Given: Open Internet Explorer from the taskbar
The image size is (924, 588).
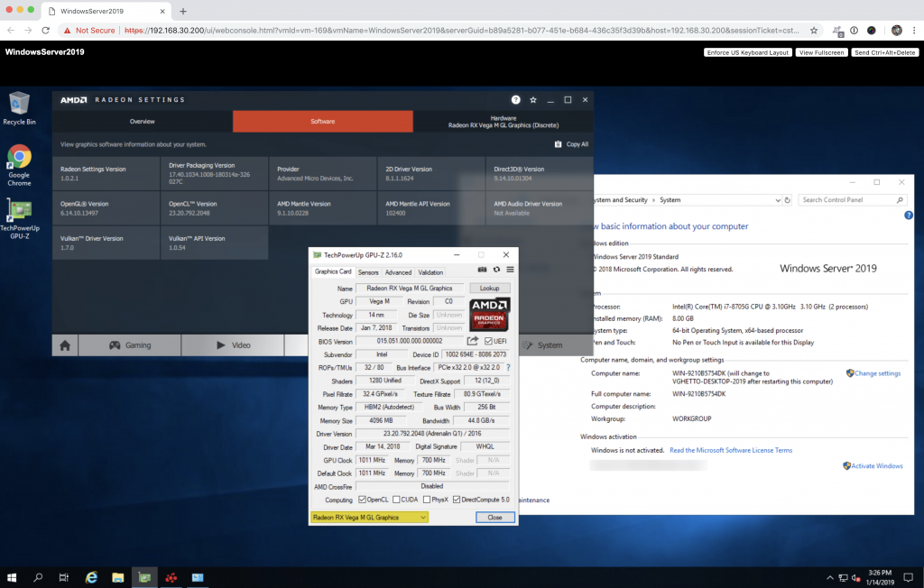Looking at the screenshot, I should 91,577.
